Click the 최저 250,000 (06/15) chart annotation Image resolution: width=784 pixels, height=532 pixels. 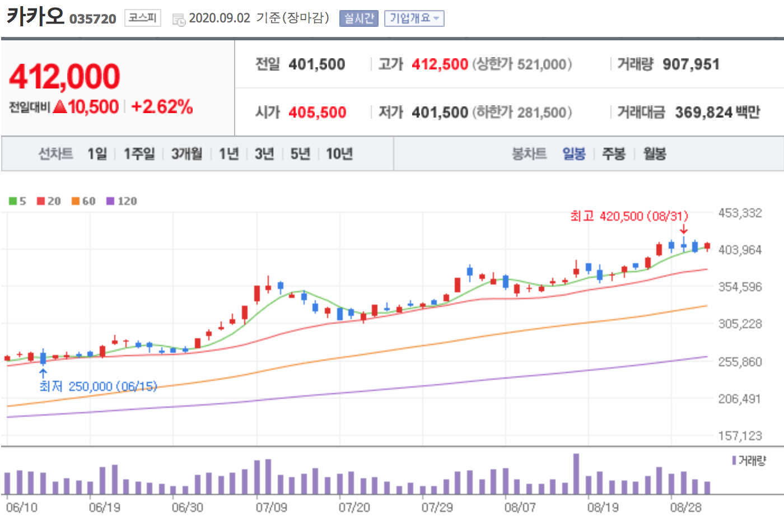coord(99,386)
